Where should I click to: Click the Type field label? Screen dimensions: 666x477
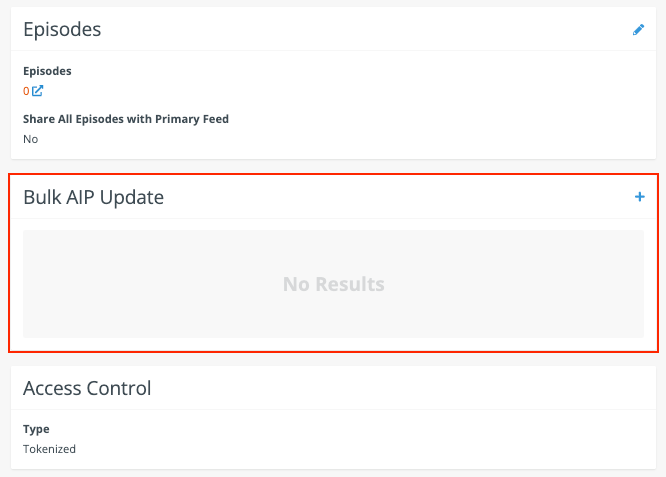point(36,429)
